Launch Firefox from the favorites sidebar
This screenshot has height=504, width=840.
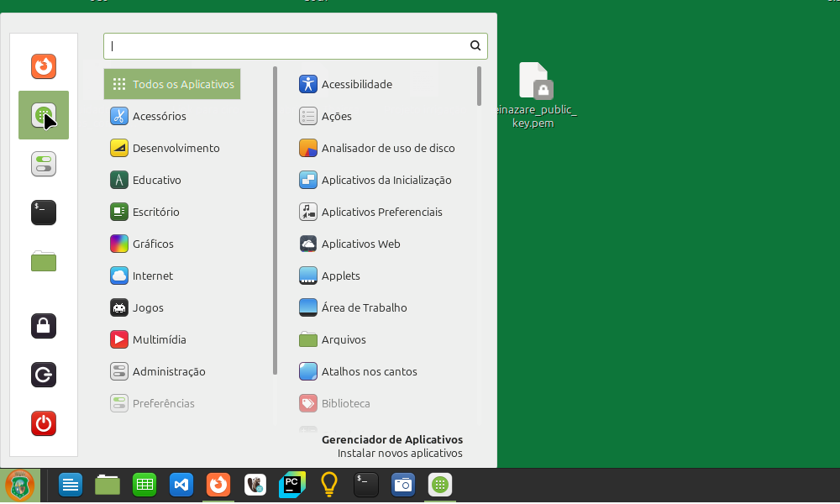coord(44,66)
